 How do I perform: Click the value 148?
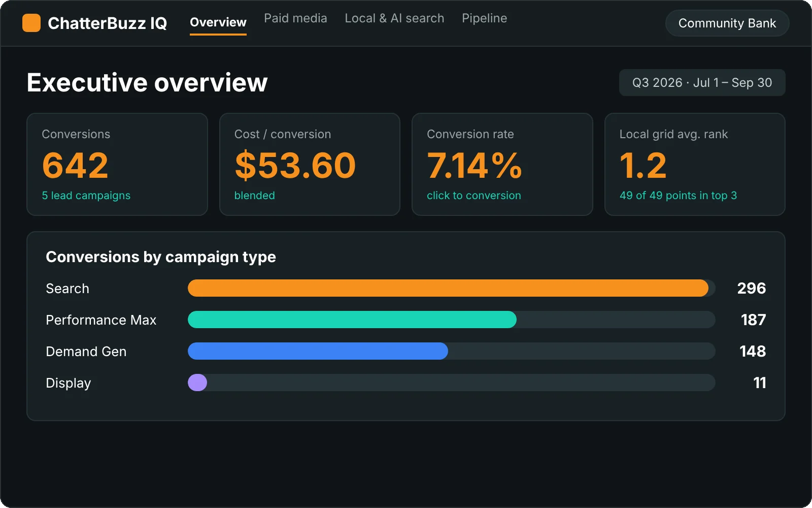[753, 351]
